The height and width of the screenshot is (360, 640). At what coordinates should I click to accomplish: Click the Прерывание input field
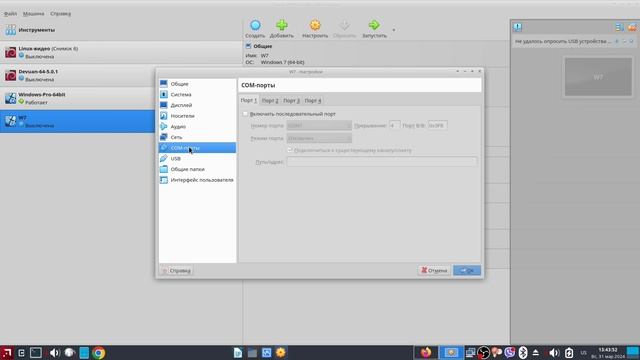(x=394, y=125)
